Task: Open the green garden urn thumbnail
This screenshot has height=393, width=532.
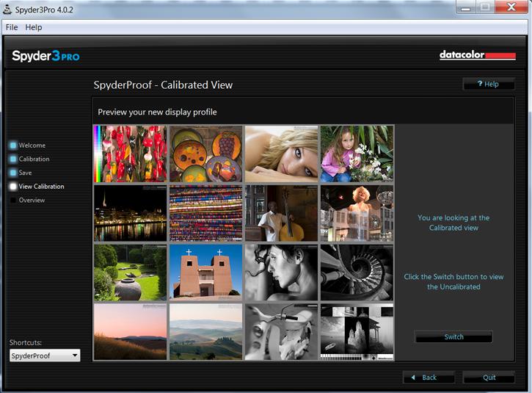Action: [131, 273]
